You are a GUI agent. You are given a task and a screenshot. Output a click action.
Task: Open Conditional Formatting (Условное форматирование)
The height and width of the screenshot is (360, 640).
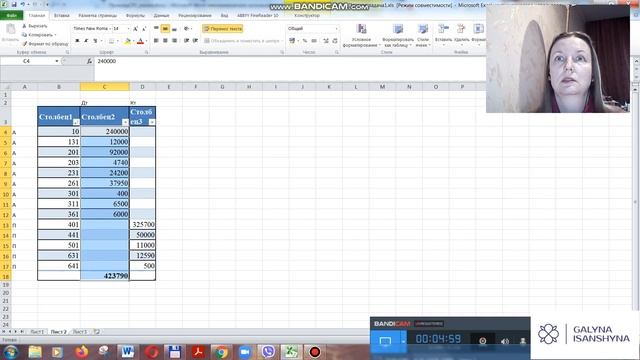point(362,35)
